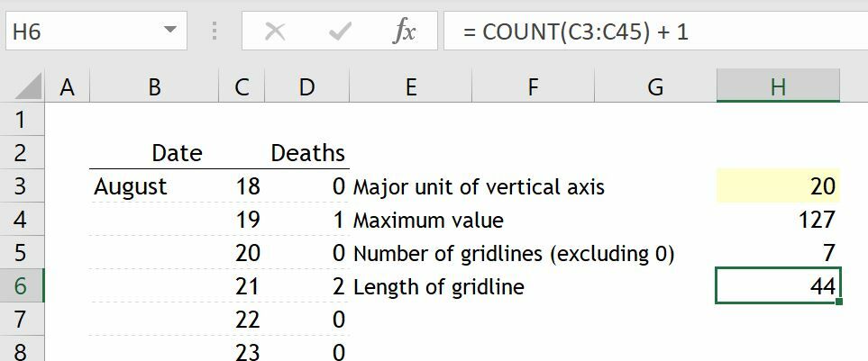Viewport: 868px width, 361px height.
Task: Select the August cell
Action: click(154, 187)
